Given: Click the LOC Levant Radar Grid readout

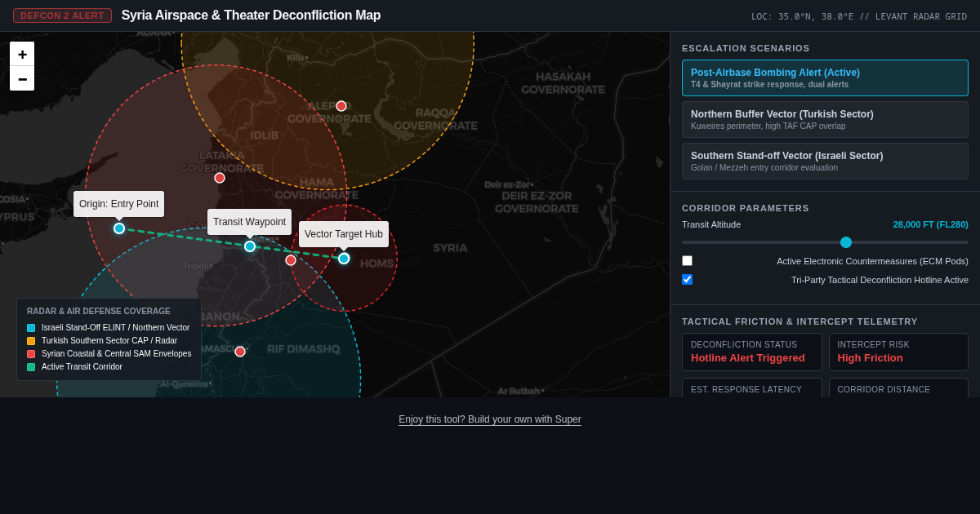Looking at the screenshot, I should coord(859,16).
